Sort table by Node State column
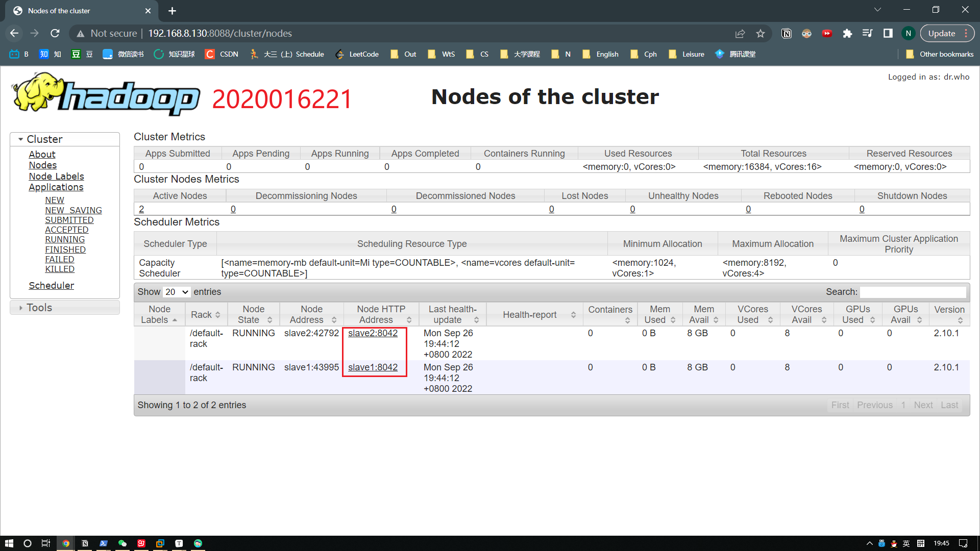This screenshot has width=980, height=551. [255, 314]
